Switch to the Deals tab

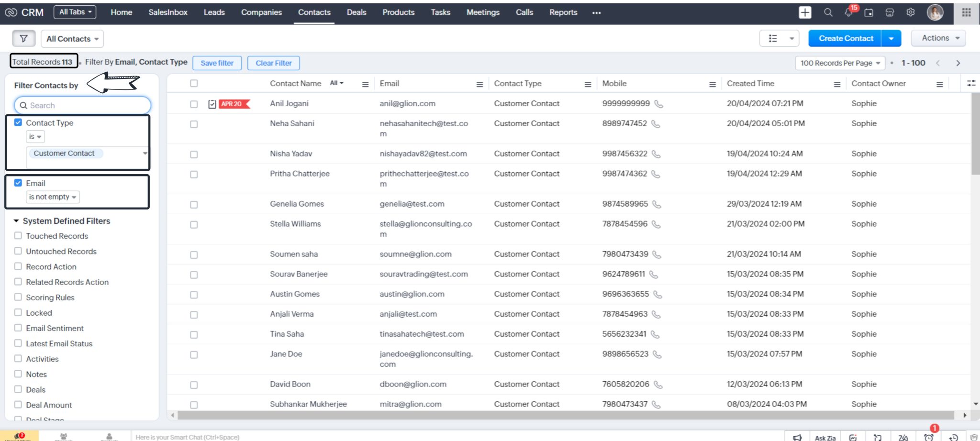click(356, 12)
